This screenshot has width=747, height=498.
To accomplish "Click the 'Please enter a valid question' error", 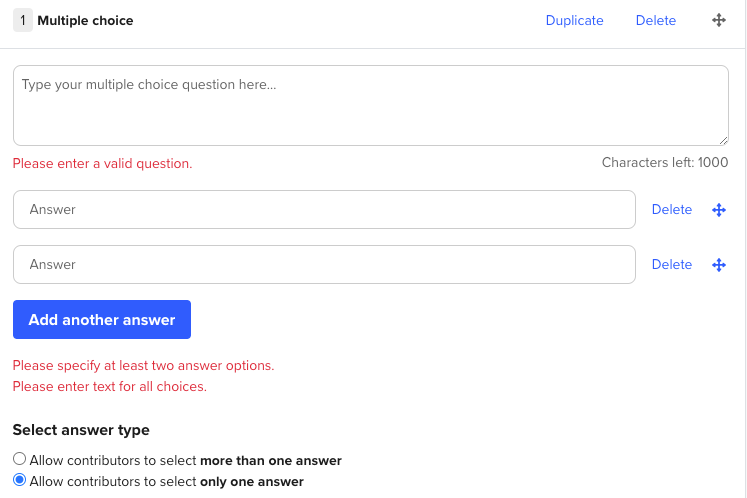I will tap(102, 163).
